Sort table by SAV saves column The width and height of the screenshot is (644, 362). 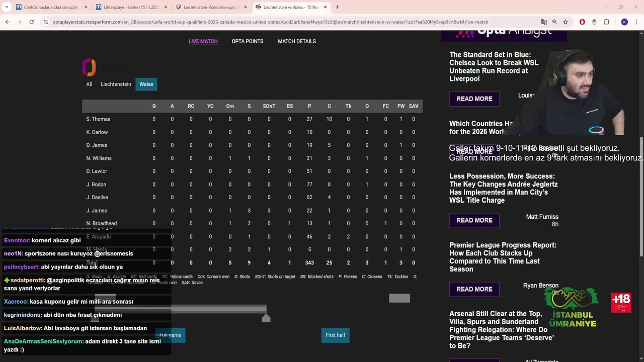pos(414,106)
